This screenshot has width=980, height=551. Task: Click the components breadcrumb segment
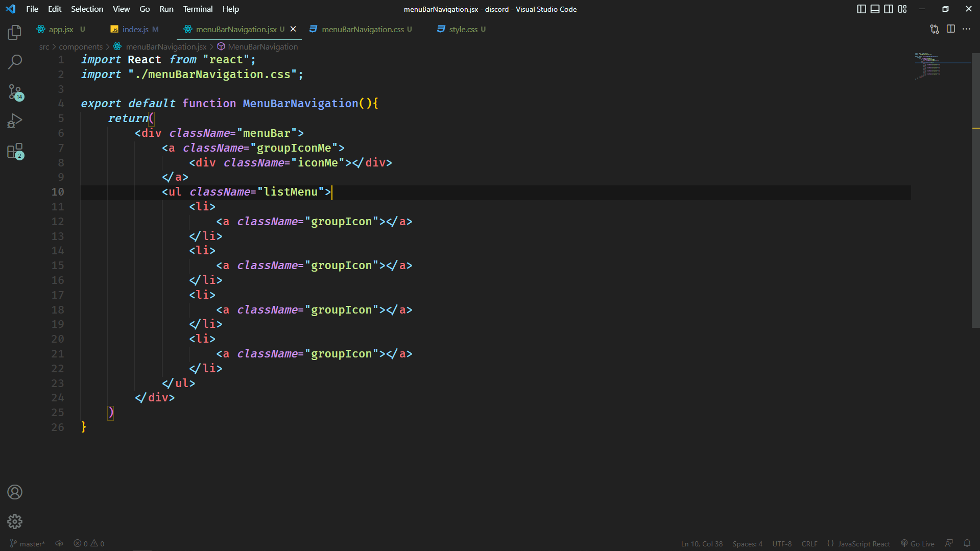click(x=81, y=46)
